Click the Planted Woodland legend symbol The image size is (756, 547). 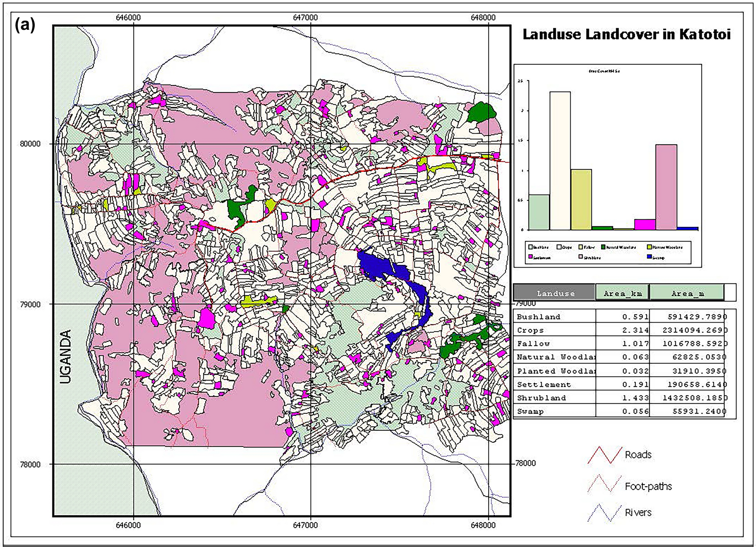[x=649, y=247]
